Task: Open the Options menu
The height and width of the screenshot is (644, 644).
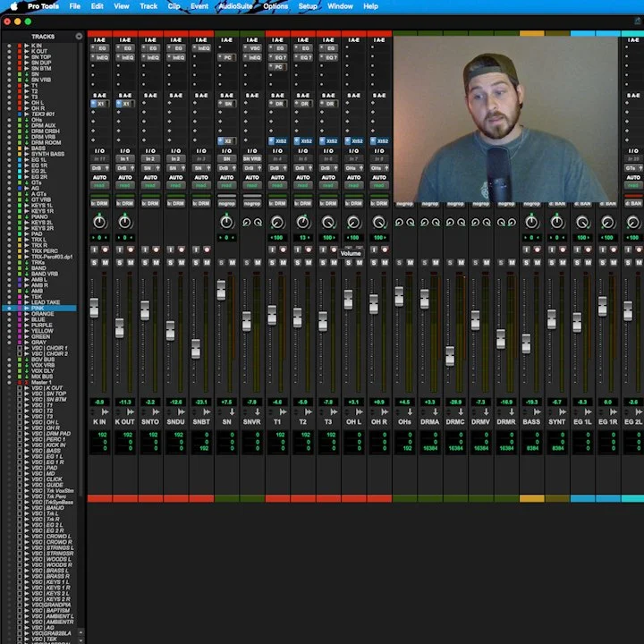Action: (x=275, y=6)
